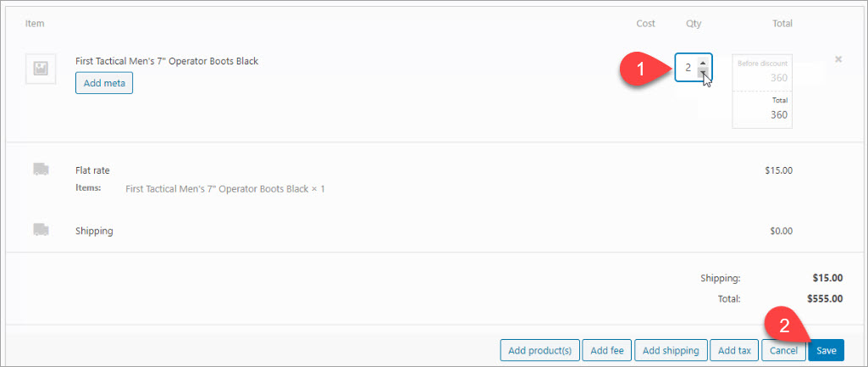Click the Shipping row truck icon
868x367 pixels.
point(41,230)
